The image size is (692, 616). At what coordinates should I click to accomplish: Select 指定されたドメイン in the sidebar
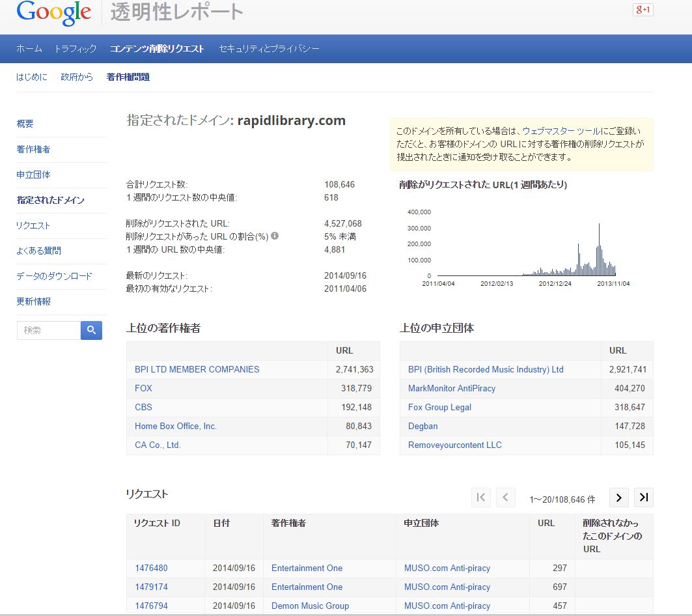(x=50, y=200)
